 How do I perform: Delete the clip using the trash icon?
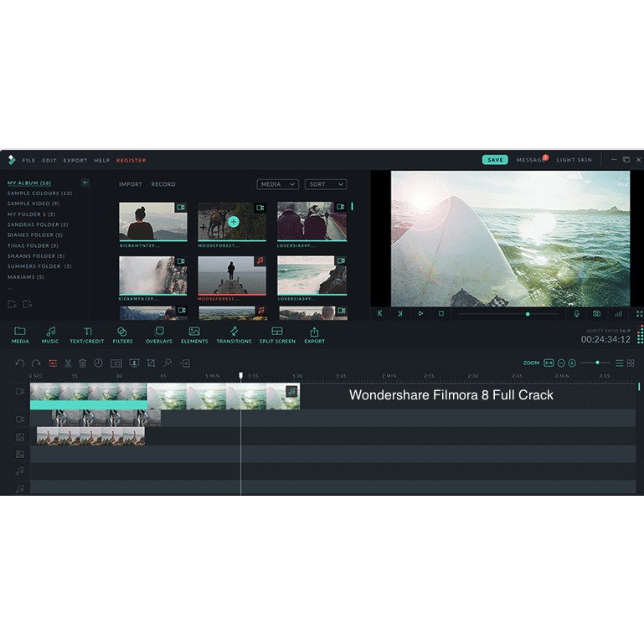coord(83,363)
